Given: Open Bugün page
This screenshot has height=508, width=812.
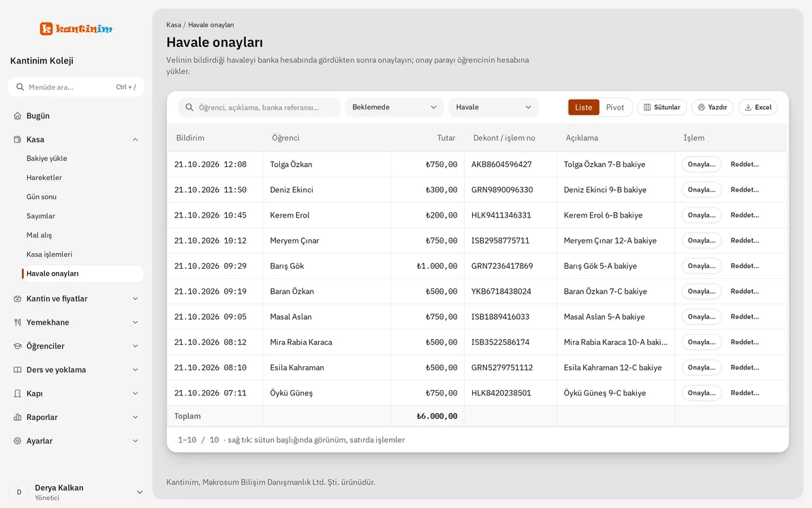Looking at the screenshot, I should pos(76,116).
